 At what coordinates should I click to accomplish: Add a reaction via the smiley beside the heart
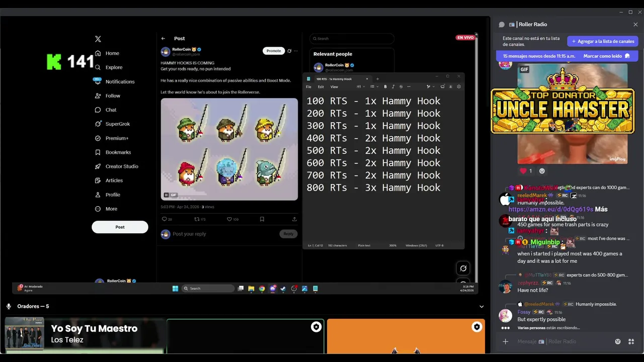542,171
